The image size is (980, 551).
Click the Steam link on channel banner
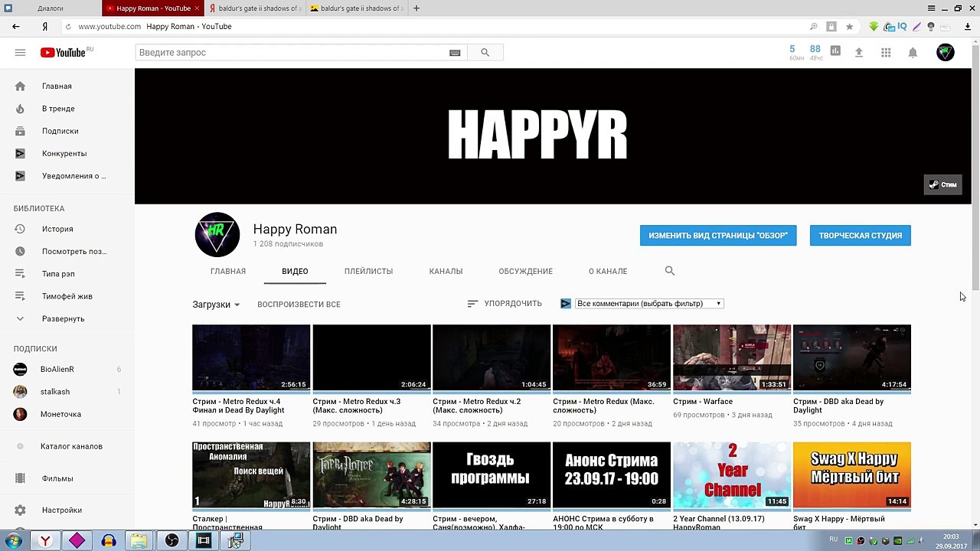pos(942,184)
